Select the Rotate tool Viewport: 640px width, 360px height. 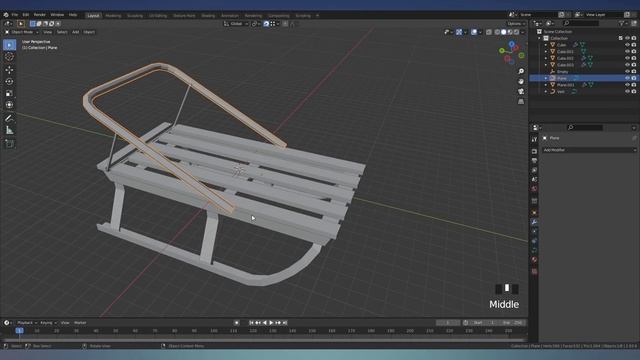(9, 82)
